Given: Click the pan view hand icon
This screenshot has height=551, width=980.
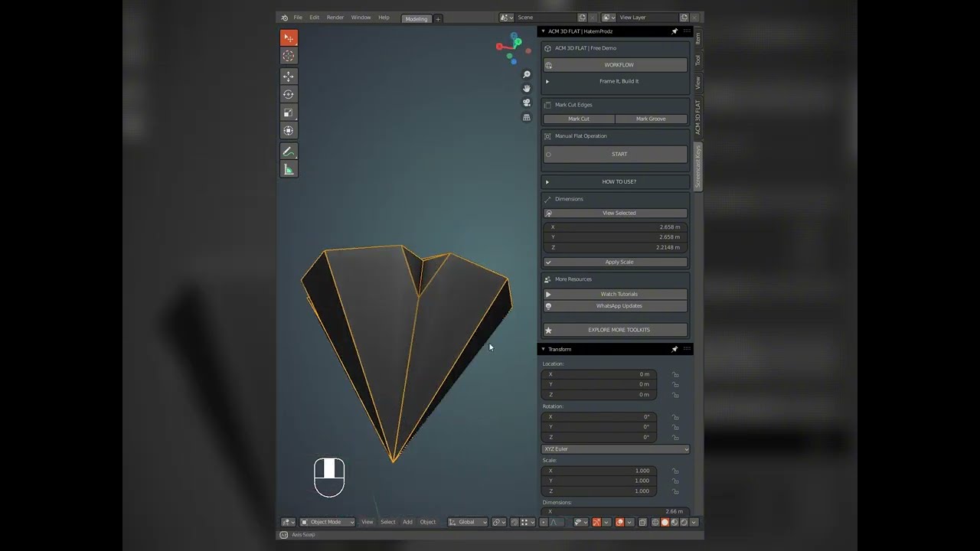Looking at the screenshot, I should click(x=527, y=89).
